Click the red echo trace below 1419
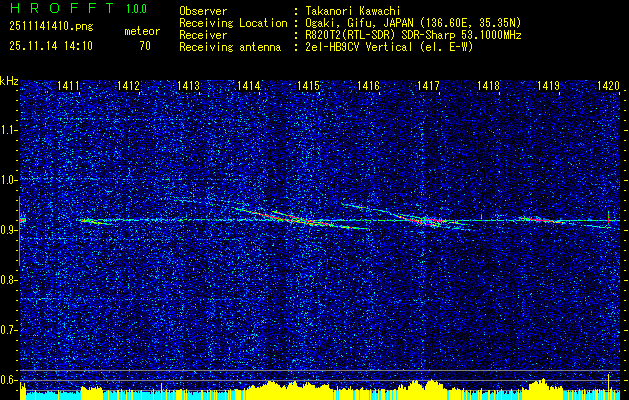The width and height of the screenshot is (629, 400). (544, 219)
